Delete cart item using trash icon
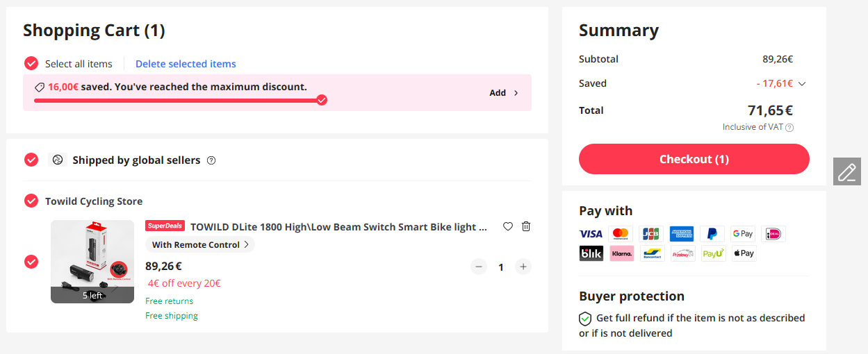Screen dimensions: 868x354 point(526,226)
